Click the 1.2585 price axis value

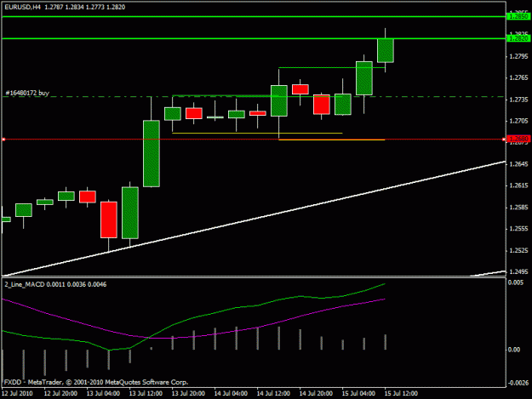(518, 207)
